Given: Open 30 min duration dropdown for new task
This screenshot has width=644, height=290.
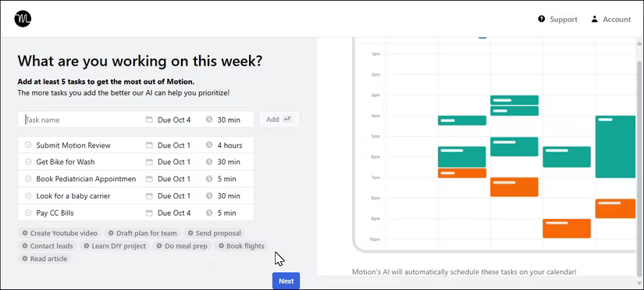Looking at the screenshot, I should (223, 120).
